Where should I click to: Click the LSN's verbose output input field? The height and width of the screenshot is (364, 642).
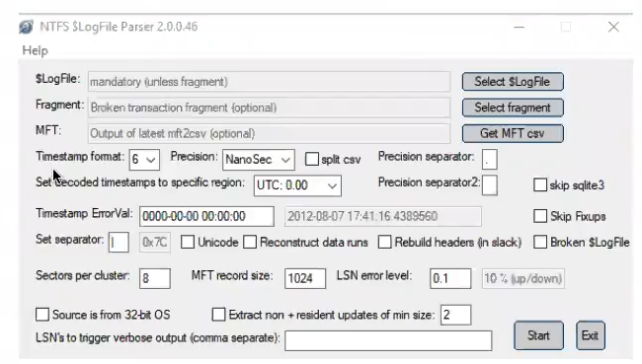[388, 340]
